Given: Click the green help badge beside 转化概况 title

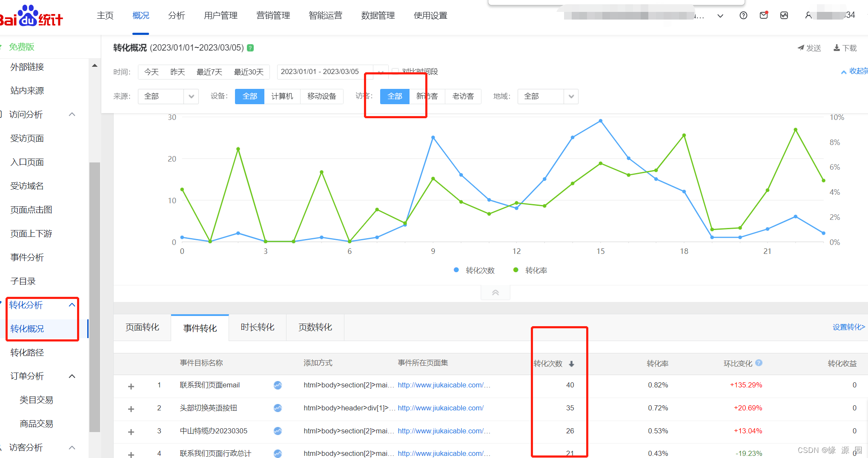Looking at the screenshot, I should point(250,48).
